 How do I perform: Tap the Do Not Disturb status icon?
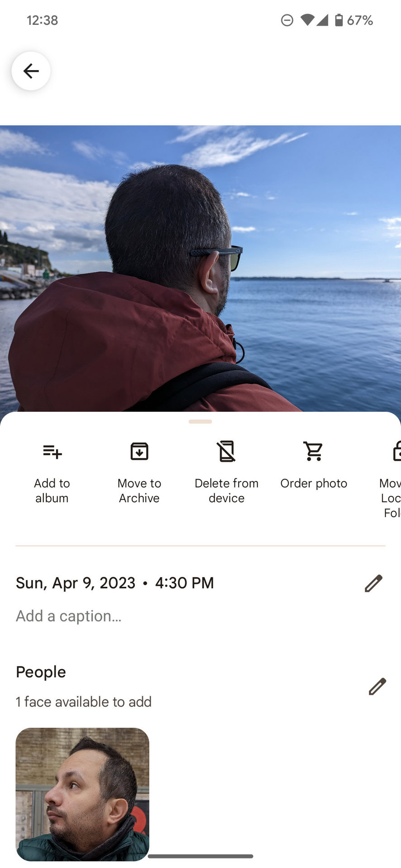(x=287, y=20)
